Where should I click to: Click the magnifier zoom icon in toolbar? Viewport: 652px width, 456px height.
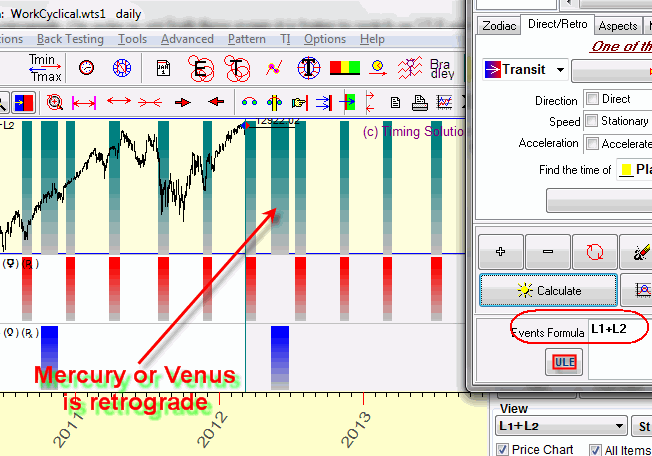click(54, 102)
